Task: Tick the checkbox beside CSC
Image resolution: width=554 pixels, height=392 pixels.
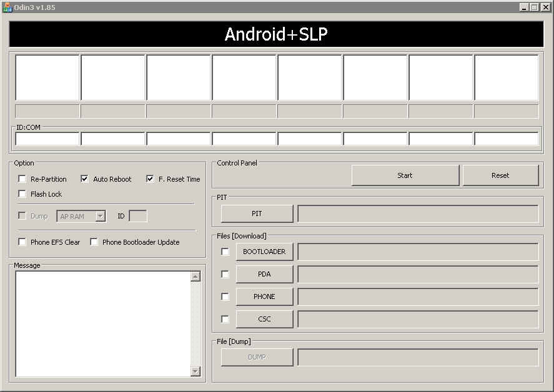Action: pos(225,319)
